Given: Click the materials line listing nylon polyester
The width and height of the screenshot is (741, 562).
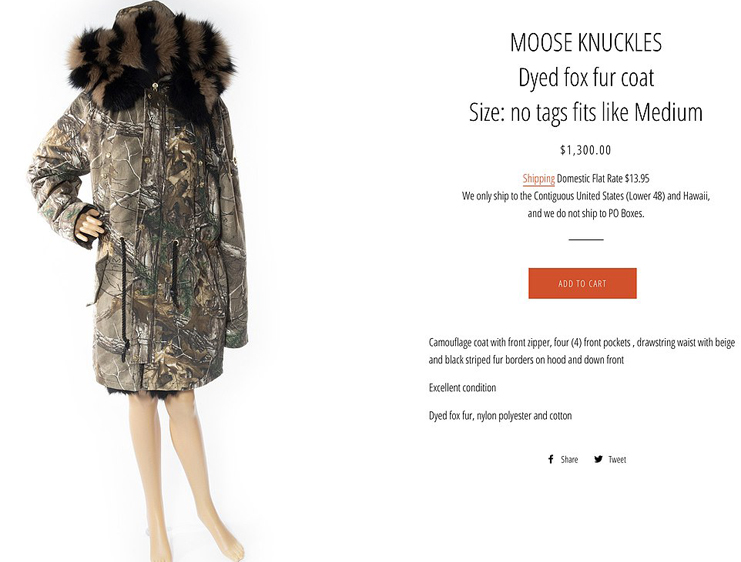Looking at the screenshot, I should pos(500,415).
